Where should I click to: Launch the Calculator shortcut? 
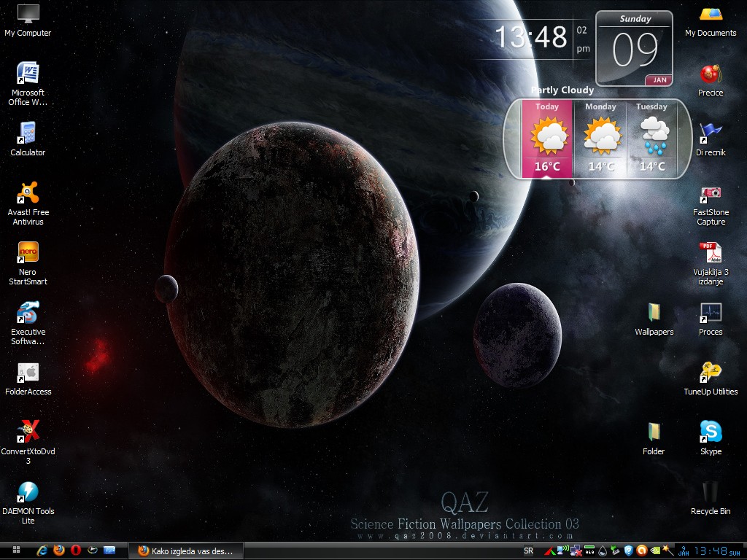[28, 139]
